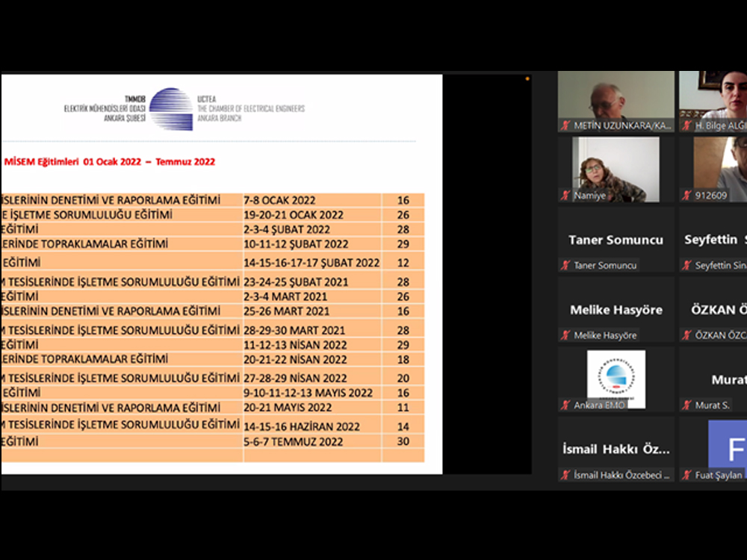Click muted mic icon beside Murat S.
747x560 pixels.
click(x=686, y=405)
